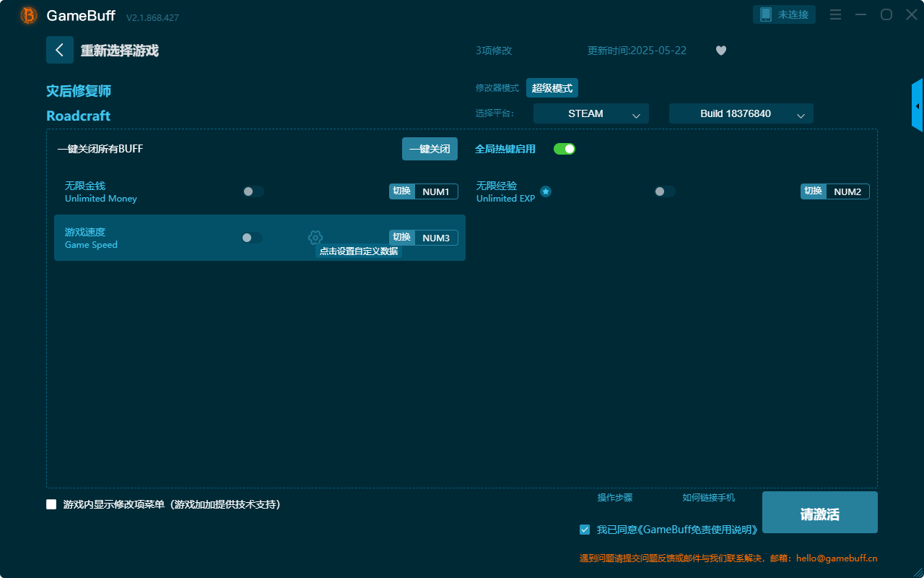Click the V2.1.868.427 version text
This screenshot has height=578, width=924.
tap(152, 17)
